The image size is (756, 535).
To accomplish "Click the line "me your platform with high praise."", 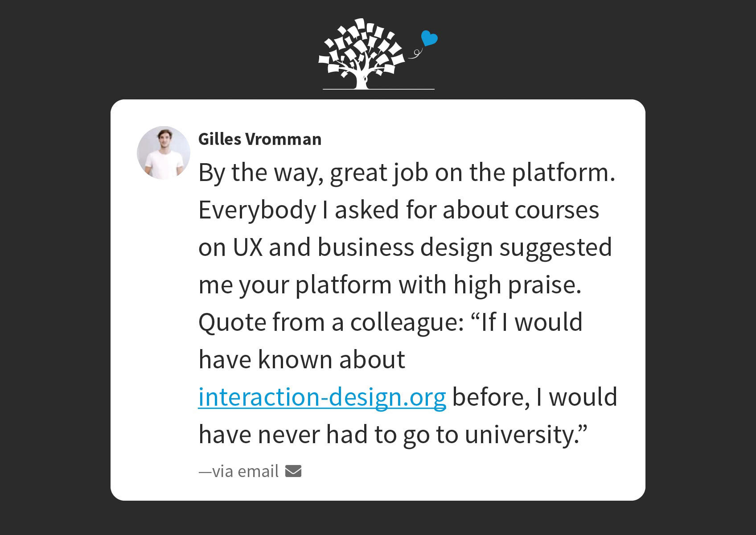I will 390,284.
